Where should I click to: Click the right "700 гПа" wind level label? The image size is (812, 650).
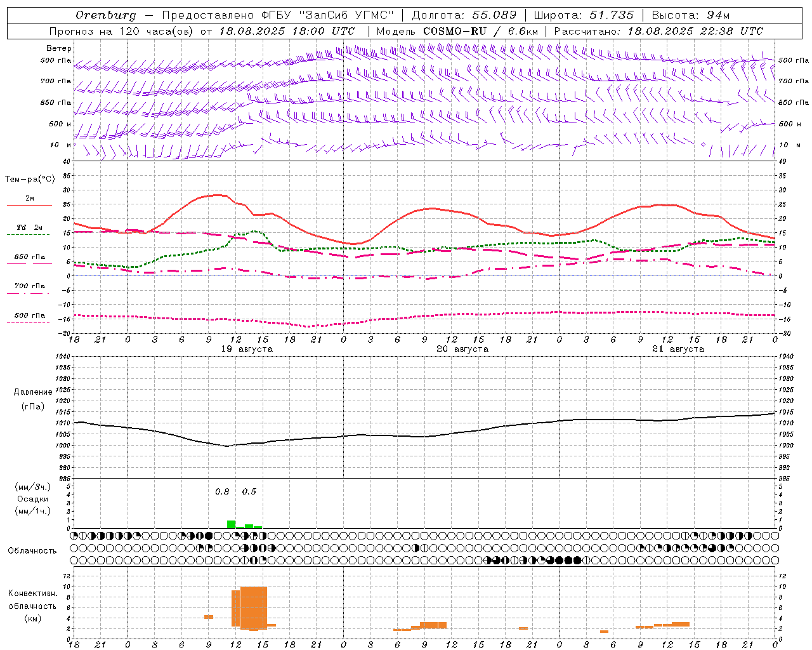pyautogui.click(x=794, y=81)
